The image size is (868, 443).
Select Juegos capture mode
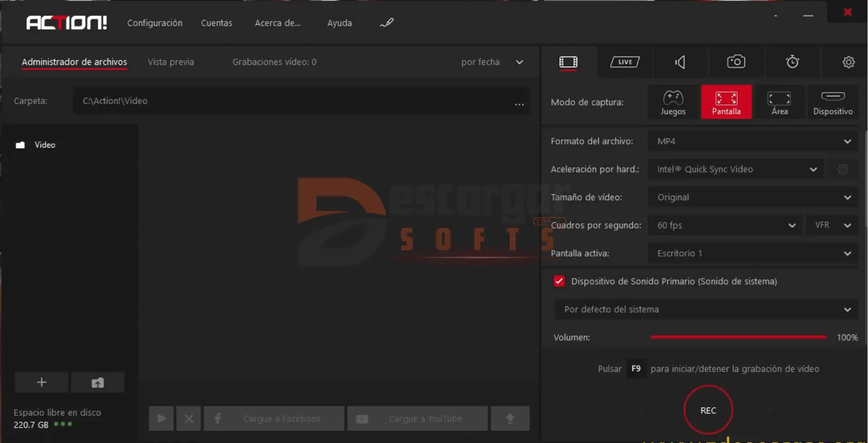(673, 102)
